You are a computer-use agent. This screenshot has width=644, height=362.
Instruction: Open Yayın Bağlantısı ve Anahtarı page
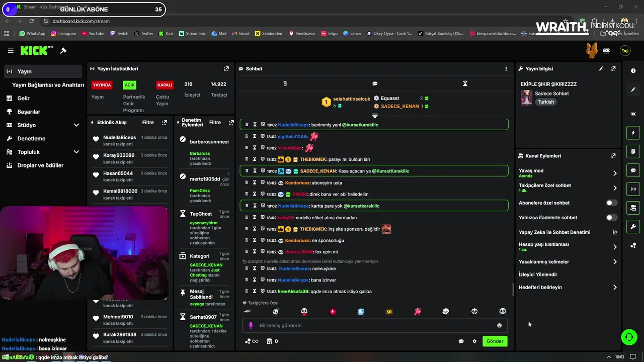coord(48,85)
